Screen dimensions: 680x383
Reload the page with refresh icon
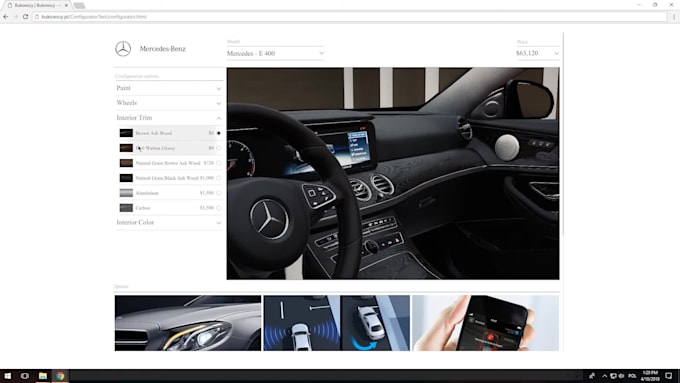(x=26, y=16)
